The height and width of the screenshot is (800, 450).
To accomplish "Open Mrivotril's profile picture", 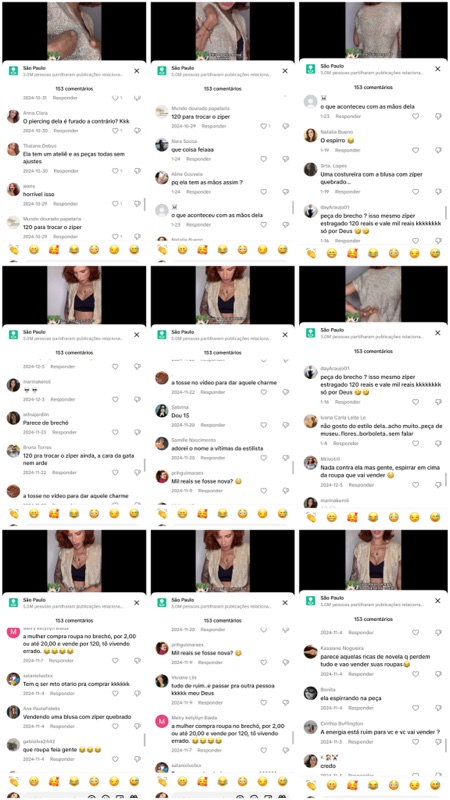I will coord(311,462).
